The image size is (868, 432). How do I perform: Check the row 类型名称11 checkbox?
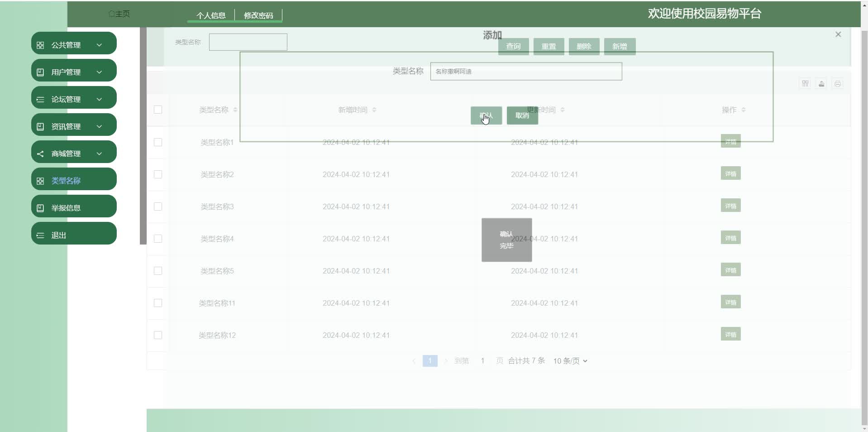158,303
